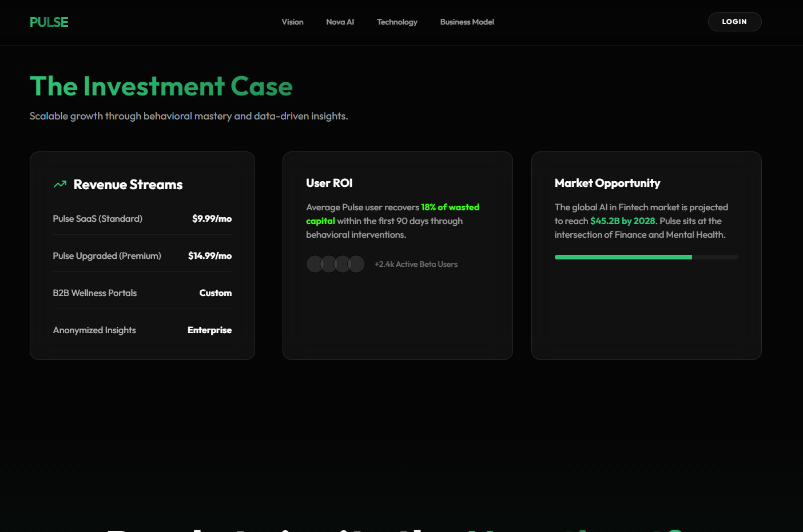
Task: Select the last beta user avatar circle
Action: coord(357,264)
